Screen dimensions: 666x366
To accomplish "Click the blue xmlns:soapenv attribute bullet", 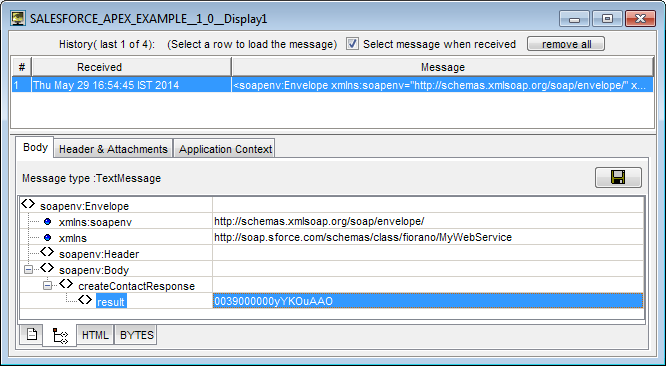I will click(48, 222).
